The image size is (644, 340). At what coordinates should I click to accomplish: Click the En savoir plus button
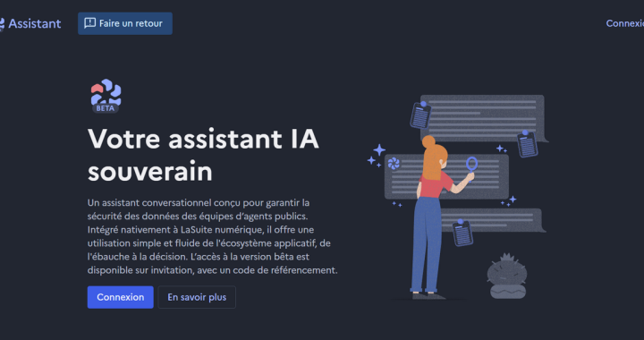(197, 297)
